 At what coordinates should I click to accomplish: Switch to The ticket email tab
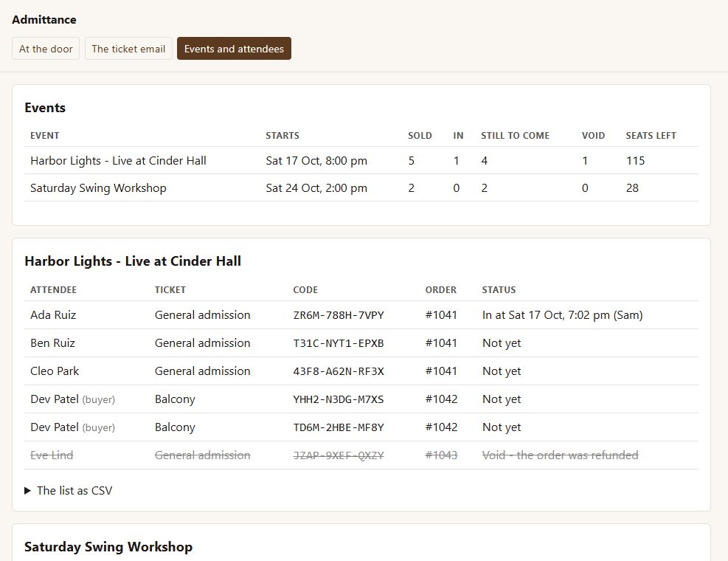pyautogui.click(x=128, y=49)
